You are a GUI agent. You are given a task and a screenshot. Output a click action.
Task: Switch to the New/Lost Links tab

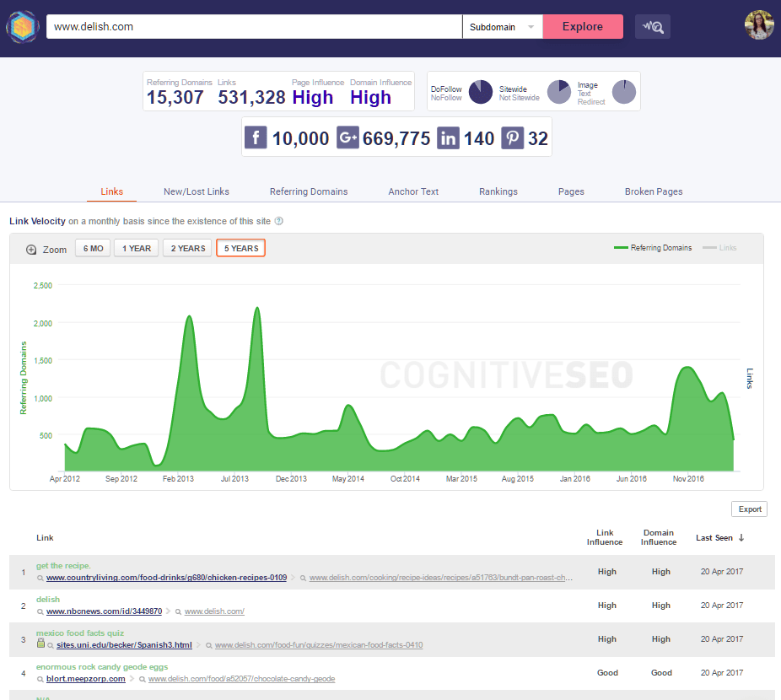tap(196, 191)
